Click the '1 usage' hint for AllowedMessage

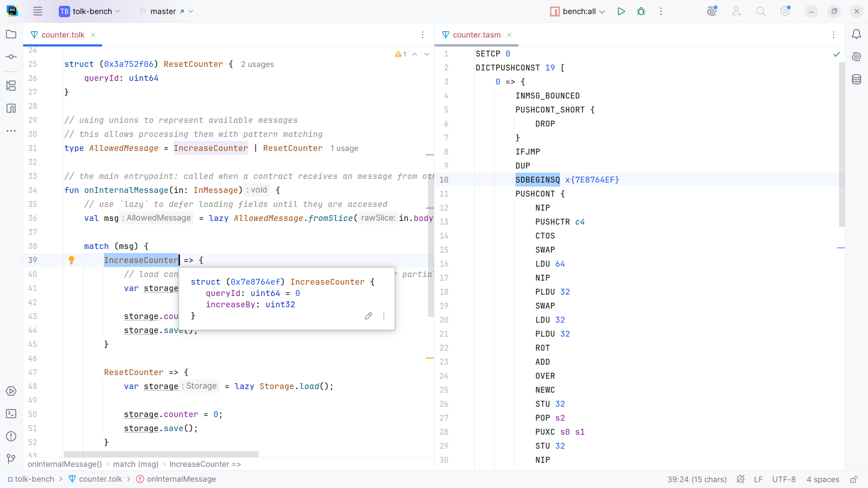coord(344,148)
